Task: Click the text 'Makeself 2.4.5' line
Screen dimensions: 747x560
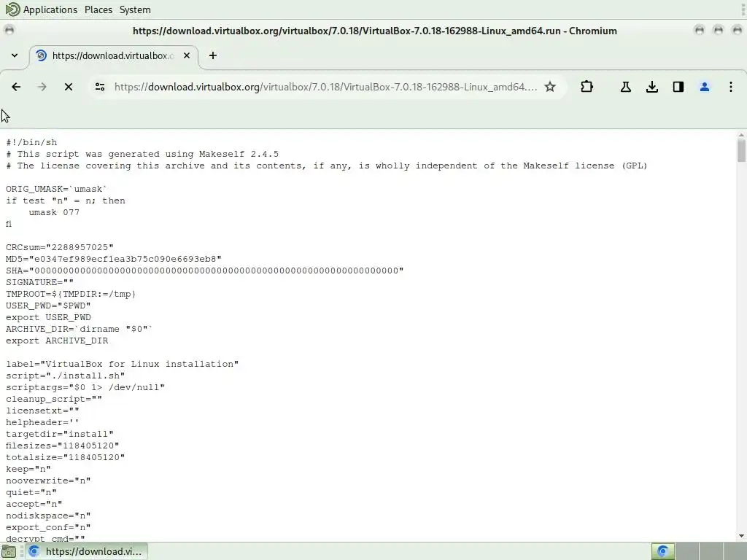Action: coord(142,154)
